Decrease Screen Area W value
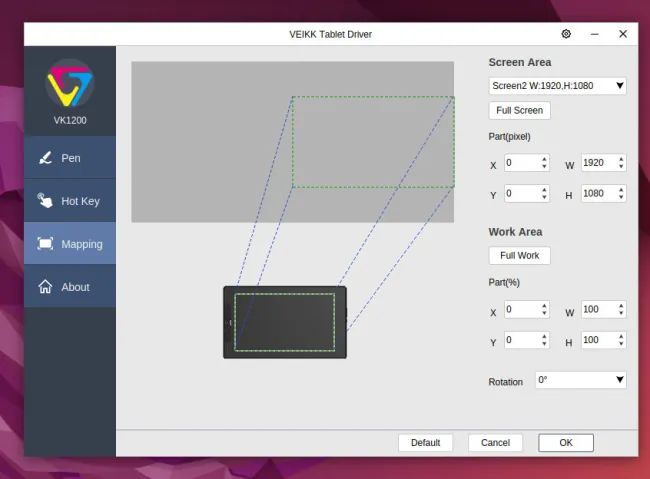 click(x=621, y=167)
